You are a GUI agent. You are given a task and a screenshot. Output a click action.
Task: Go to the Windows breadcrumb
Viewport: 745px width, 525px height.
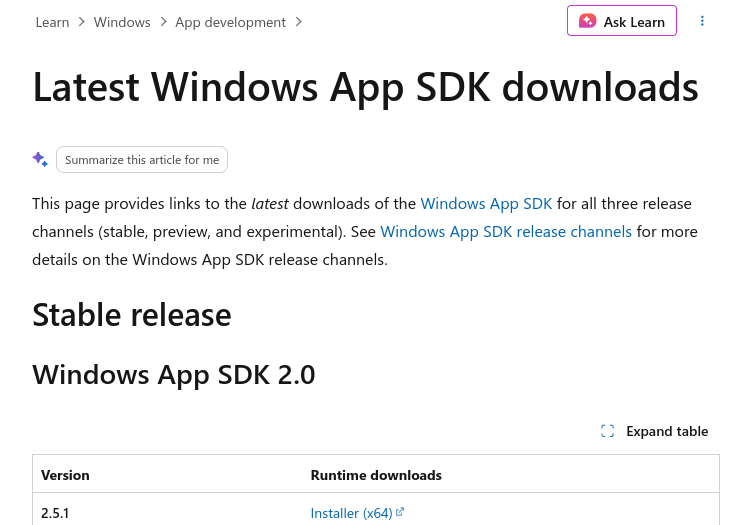coord(122,22)
